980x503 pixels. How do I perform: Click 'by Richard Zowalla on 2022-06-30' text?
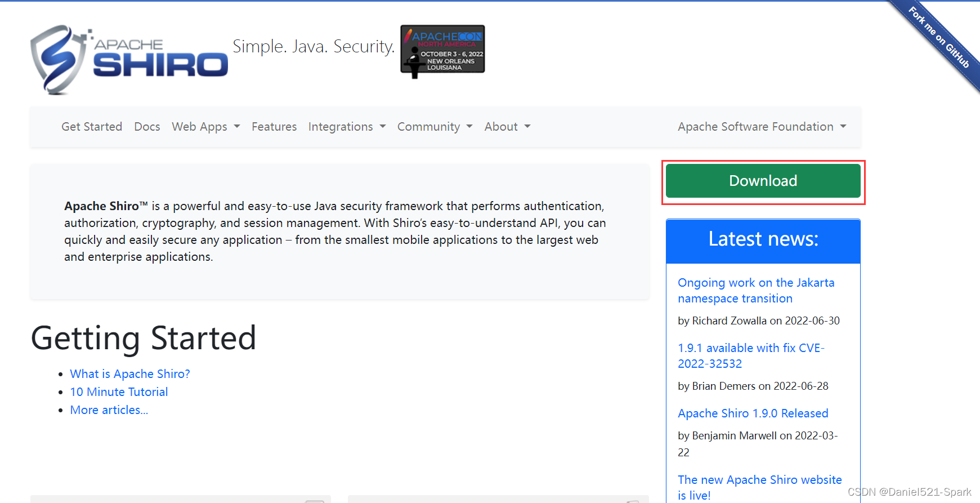[759, 321]
